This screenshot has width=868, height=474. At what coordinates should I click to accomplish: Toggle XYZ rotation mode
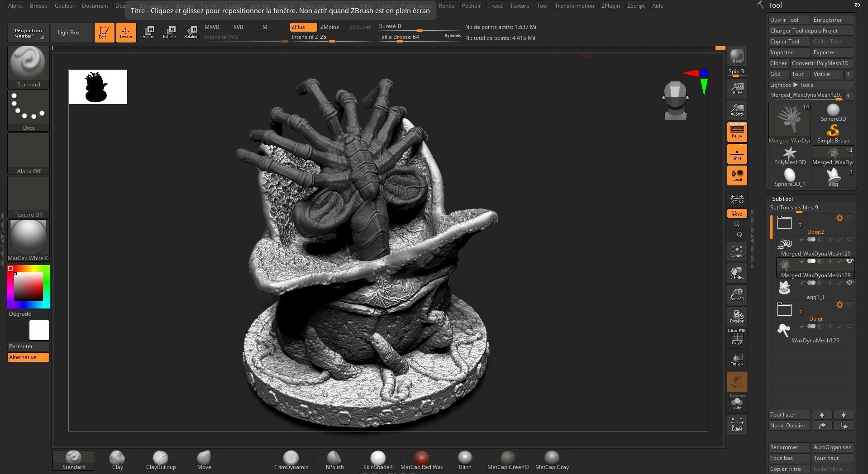pos(737,213)
